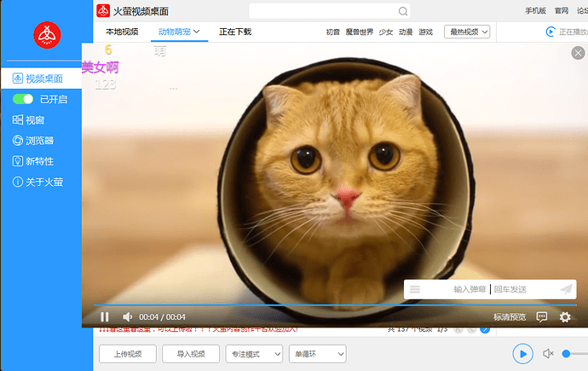Send danmaku with the paper plane icon

(566, 289)
